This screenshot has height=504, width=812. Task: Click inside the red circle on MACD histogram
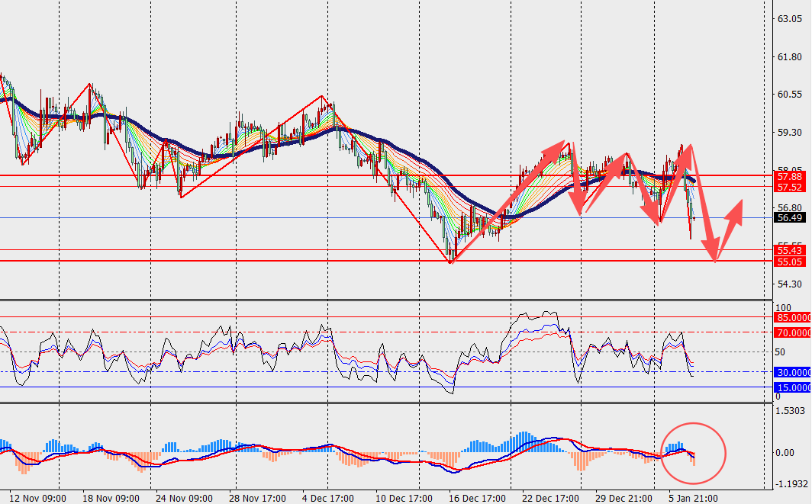click(694, 453)
